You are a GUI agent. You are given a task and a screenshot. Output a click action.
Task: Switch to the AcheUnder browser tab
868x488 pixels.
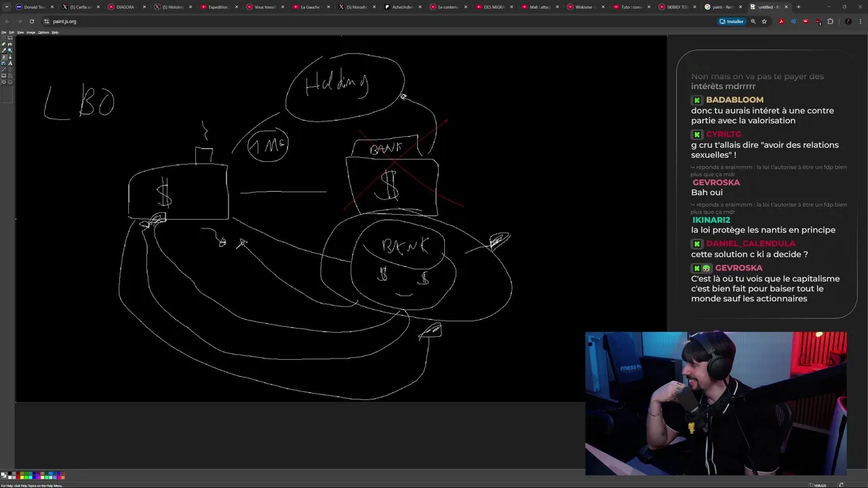point(403,7)
